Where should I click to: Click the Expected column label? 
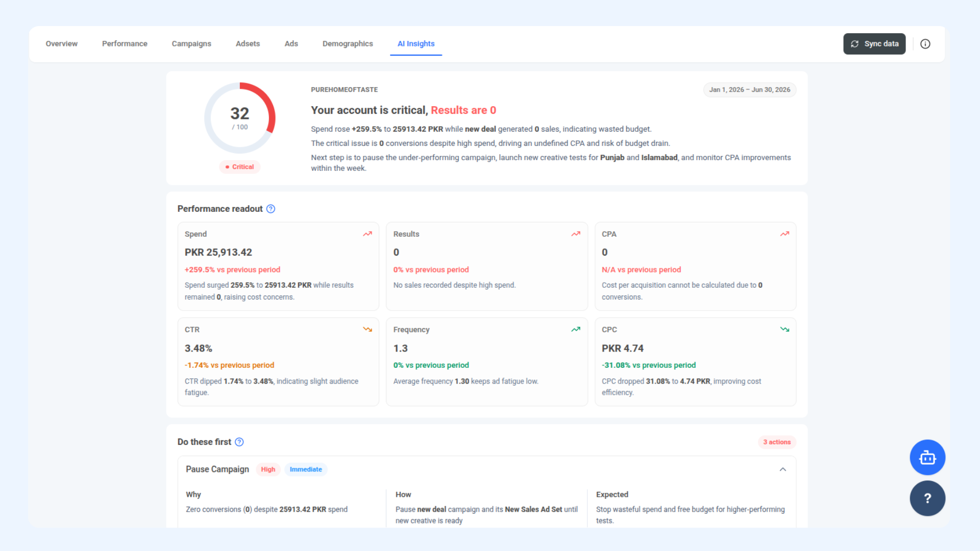click(x=612, y=494)
